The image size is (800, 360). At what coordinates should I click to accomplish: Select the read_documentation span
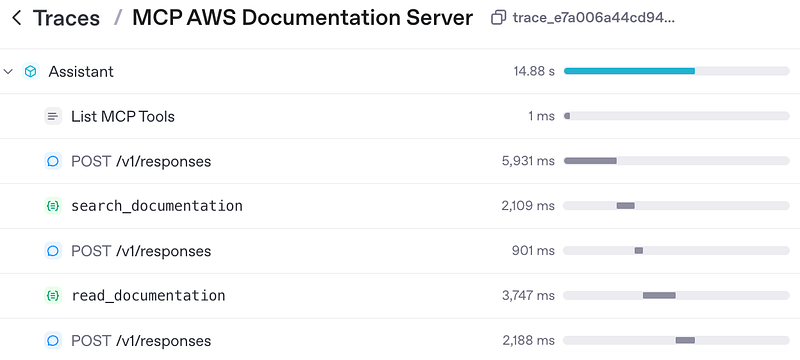click(x=148, y=296)
